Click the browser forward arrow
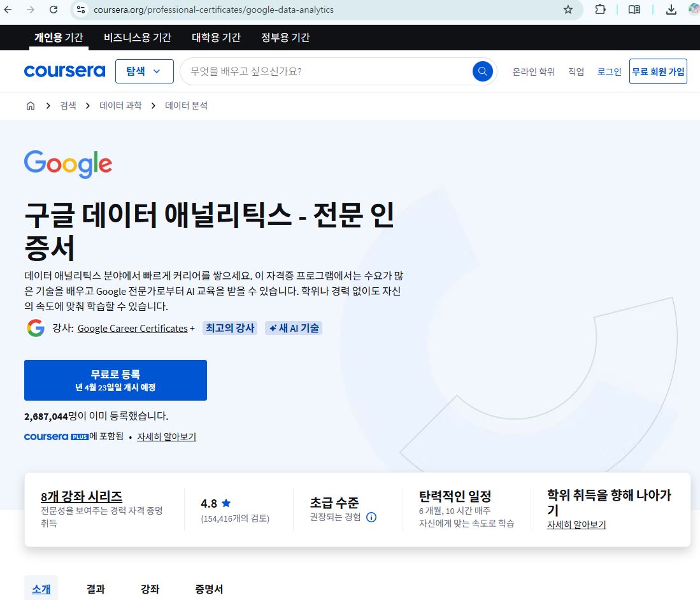 point(31,10)
